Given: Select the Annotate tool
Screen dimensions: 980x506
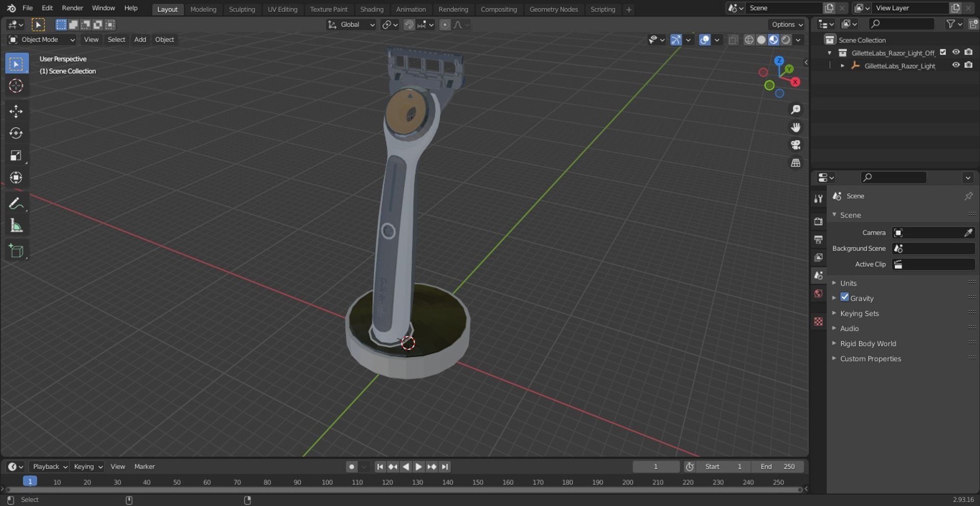Looking at the screenshot, I should click(x=16, y=203).
